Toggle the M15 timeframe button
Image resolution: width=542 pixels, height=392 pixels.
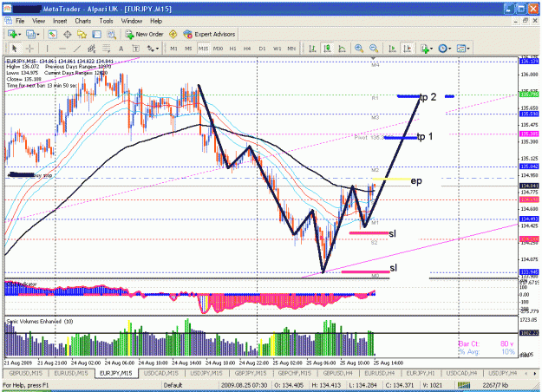[x=203, y=49]
